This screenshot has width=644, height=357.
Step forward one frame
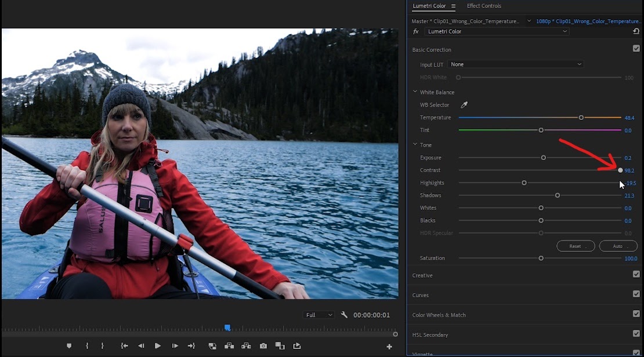click(175, 346)
